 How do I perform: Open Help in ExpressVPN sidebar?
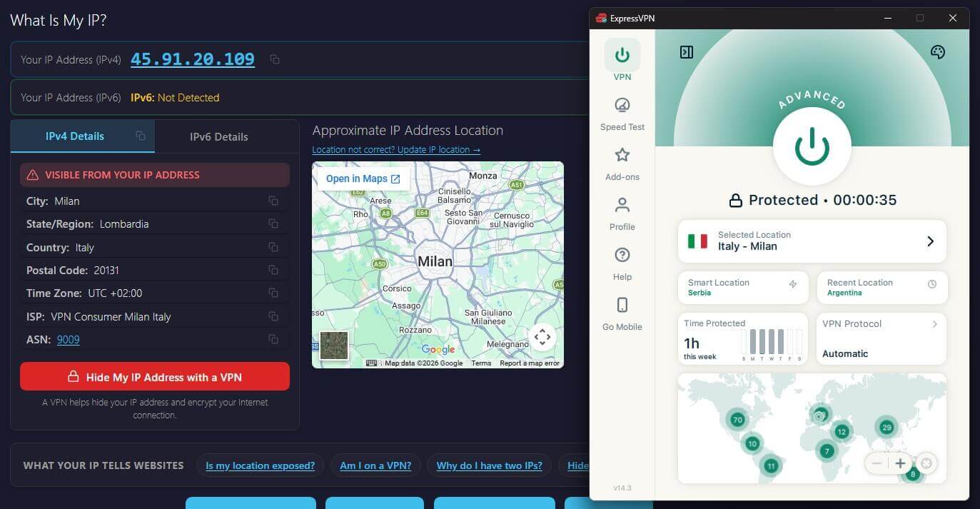click(622, 263)
